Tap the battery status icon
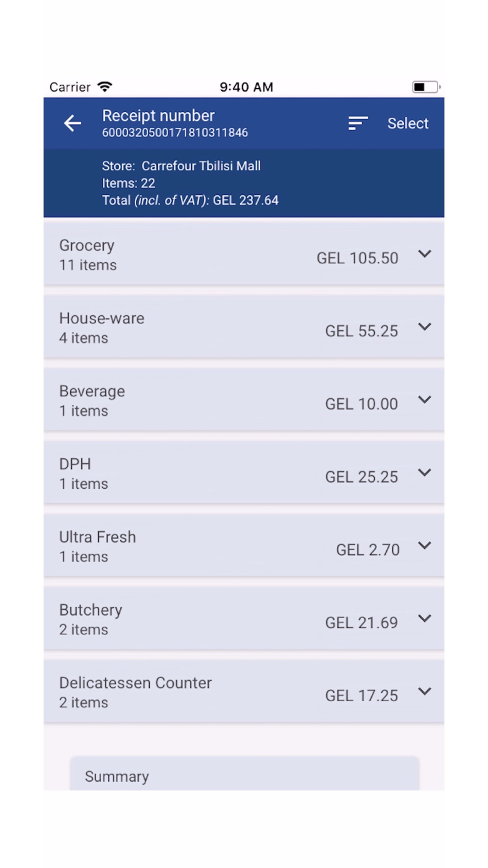The image size is (488, 868). click(426, 87)
